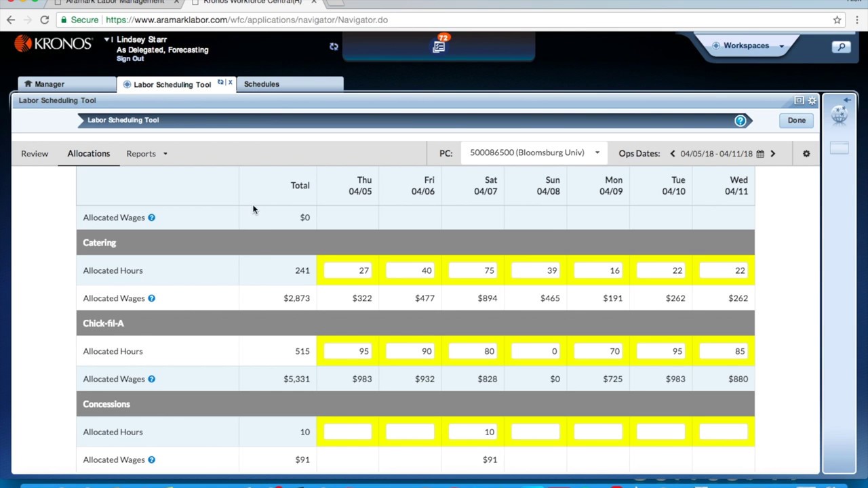Image resolution: width=868 pixels, height=488 pixels.
Task: Click the pop-out window icon in the title bar
Action: point(799,100)
